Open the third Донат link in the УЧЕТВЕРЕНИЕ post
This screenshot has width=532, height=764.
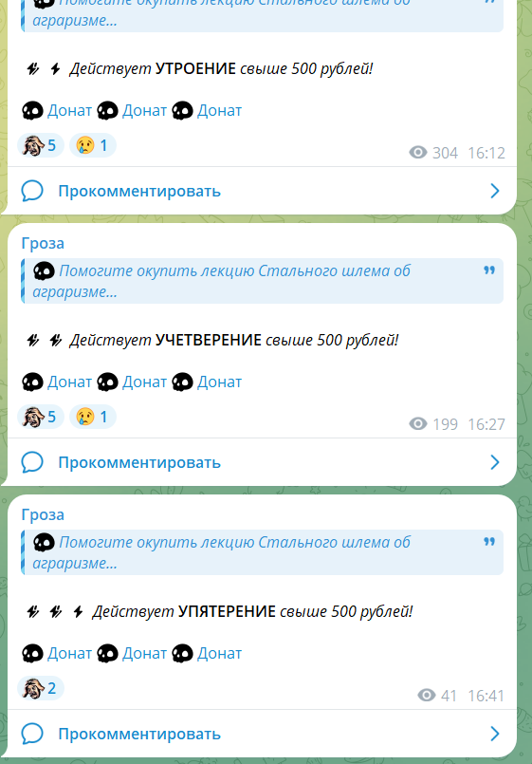219,382
